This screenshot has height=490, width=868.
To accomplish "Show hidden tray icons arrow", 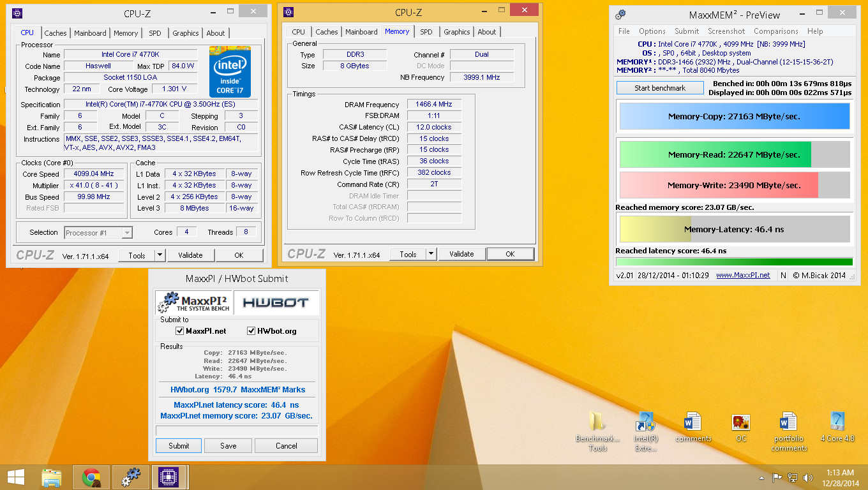I will pyautogui.click(x=761, y=477).
